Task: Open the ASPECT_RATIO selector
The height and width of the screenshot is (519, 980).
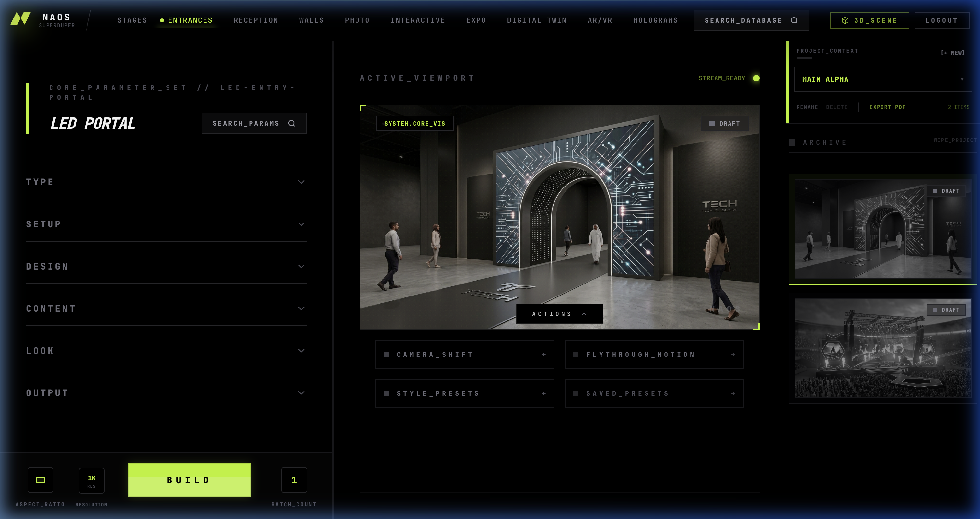Action: [40, 480]
